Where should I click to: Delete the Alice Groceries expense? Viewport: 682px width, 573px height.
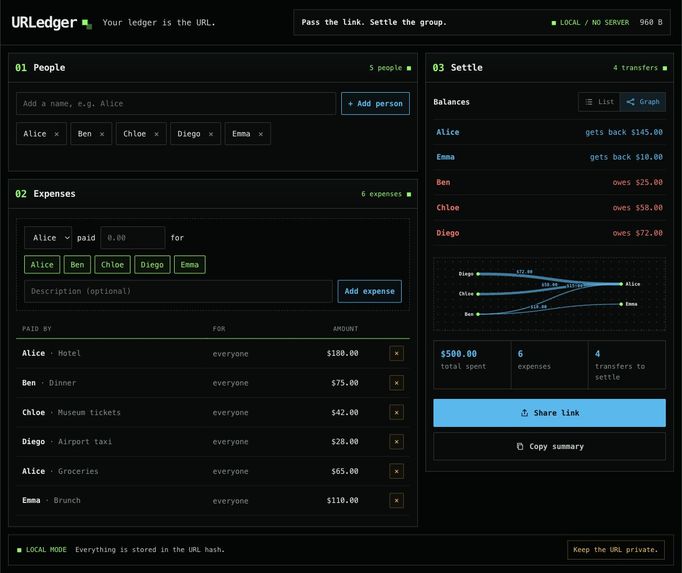pos(396,471)
